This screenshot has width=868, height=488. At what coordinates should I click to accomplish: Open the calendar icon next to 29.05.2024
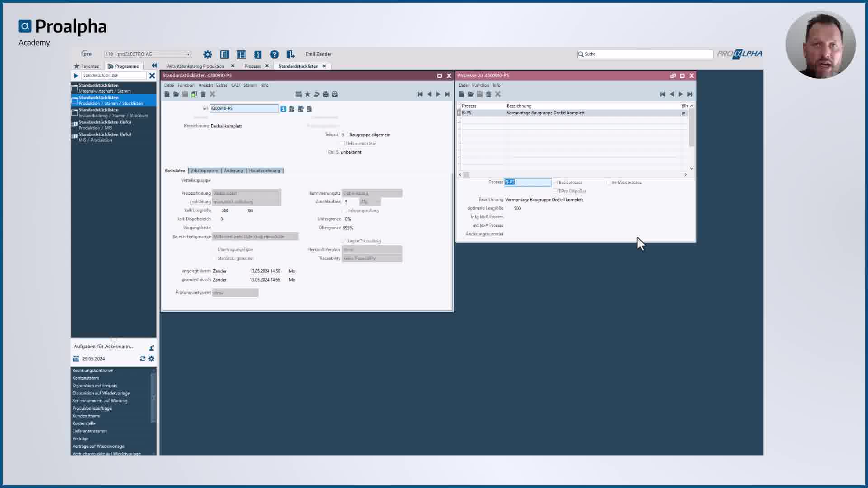[76, 358]
